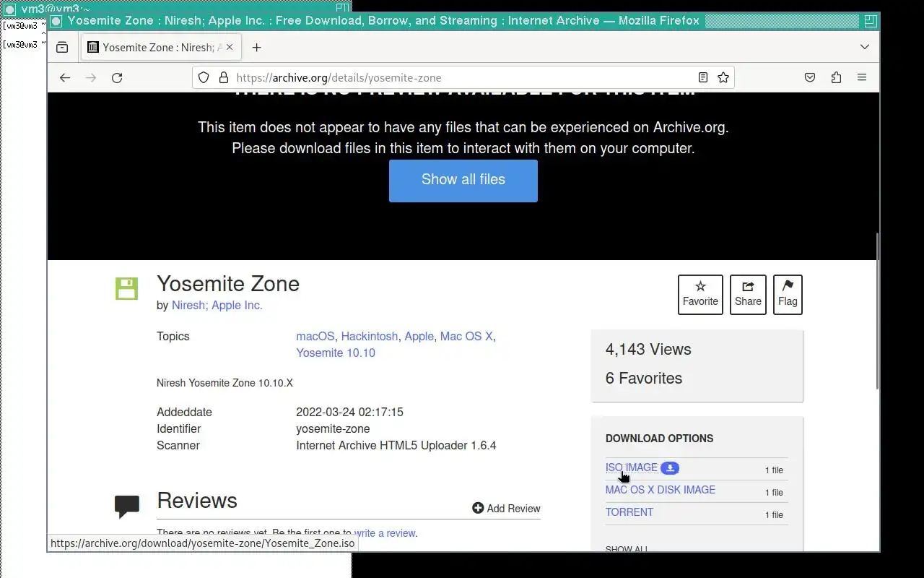The width and height of the screenshot is (924, 578).
Task: Click the Show all files button
Action: 463,180
